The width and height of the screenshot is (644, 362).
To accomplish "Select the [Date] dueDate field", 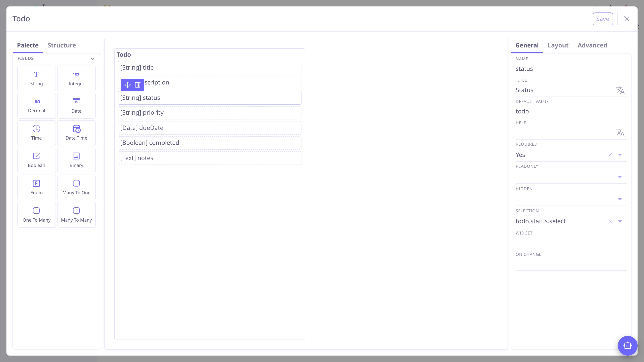I will coord(210,128).
